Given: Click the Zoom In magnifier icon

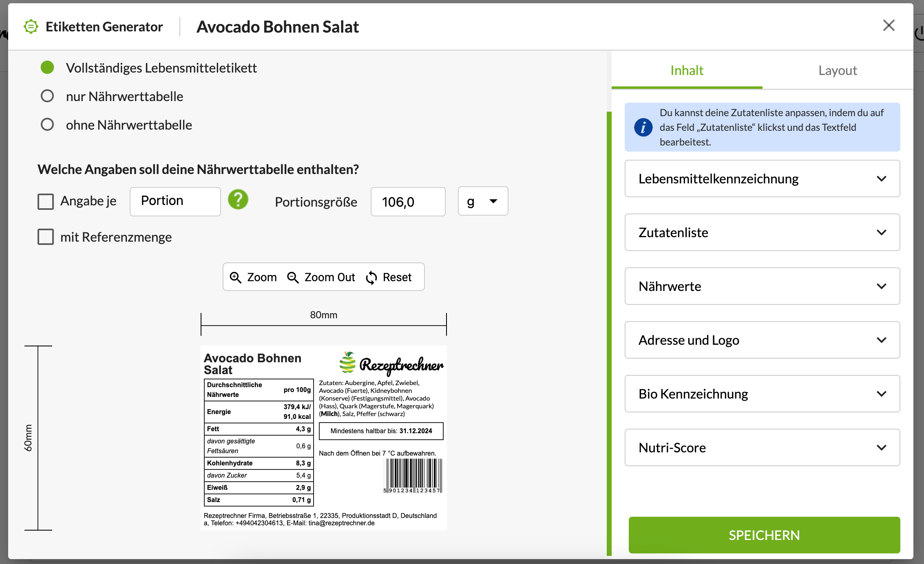Looking at the screenshot, I should click(x=236, y=276).
